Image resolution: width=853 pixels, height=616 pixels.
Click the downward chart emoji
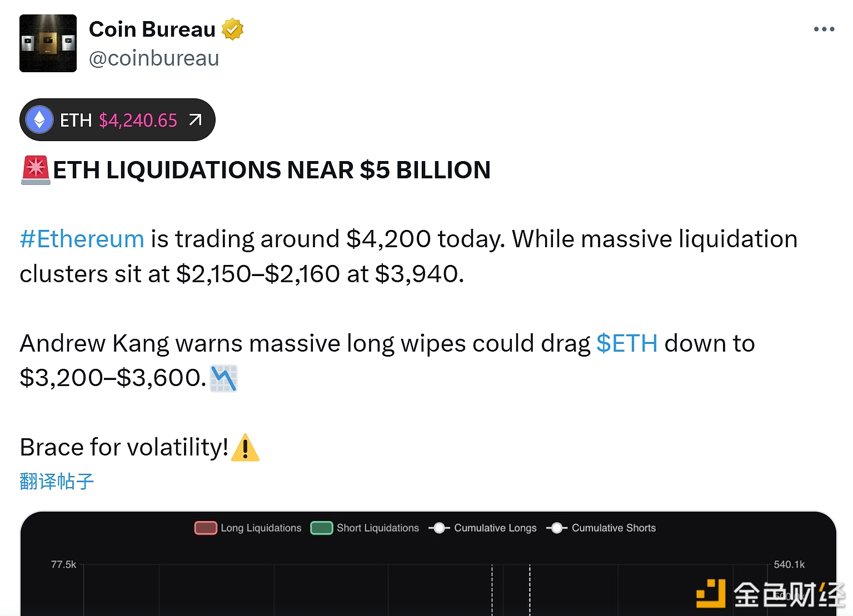[x=223, y=379]
